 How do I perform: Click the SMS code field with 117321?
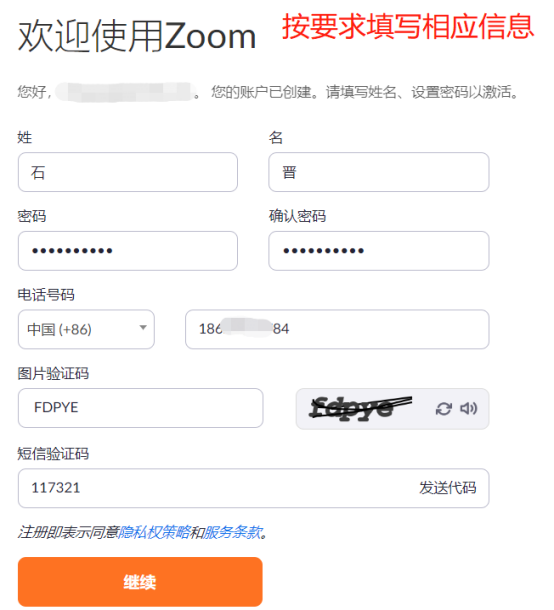[x=254, y=488]
